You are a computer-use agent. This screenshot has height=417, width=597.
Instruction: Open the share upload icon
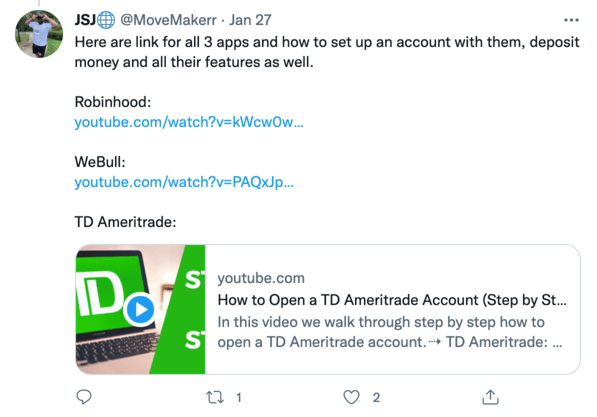(490, 397)
